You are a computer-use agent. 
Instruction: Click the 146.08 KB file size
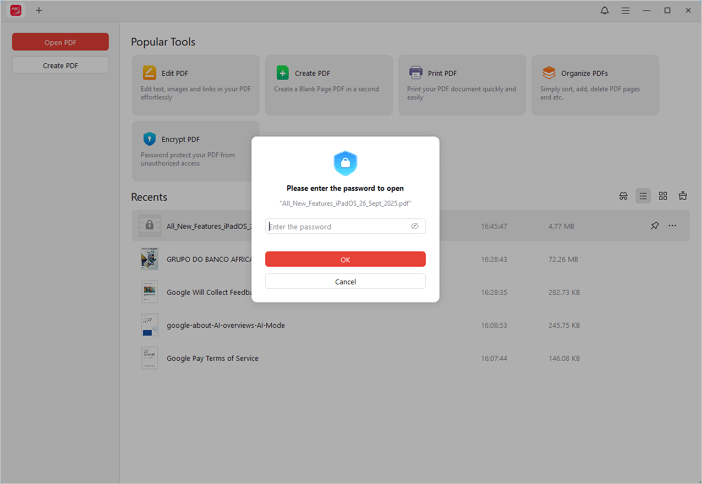(x=564, y=358)
